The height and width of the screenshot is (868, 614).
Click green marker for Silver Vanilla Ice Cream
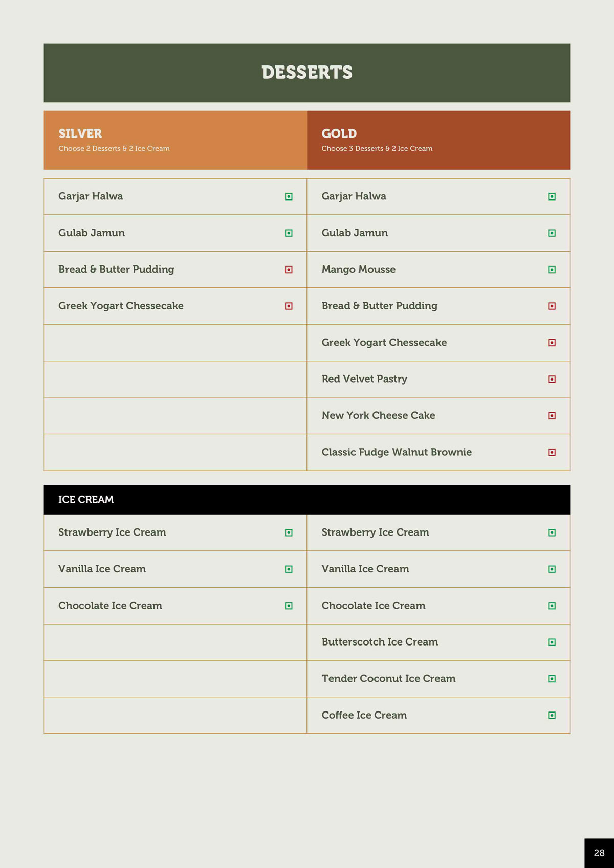289,569
